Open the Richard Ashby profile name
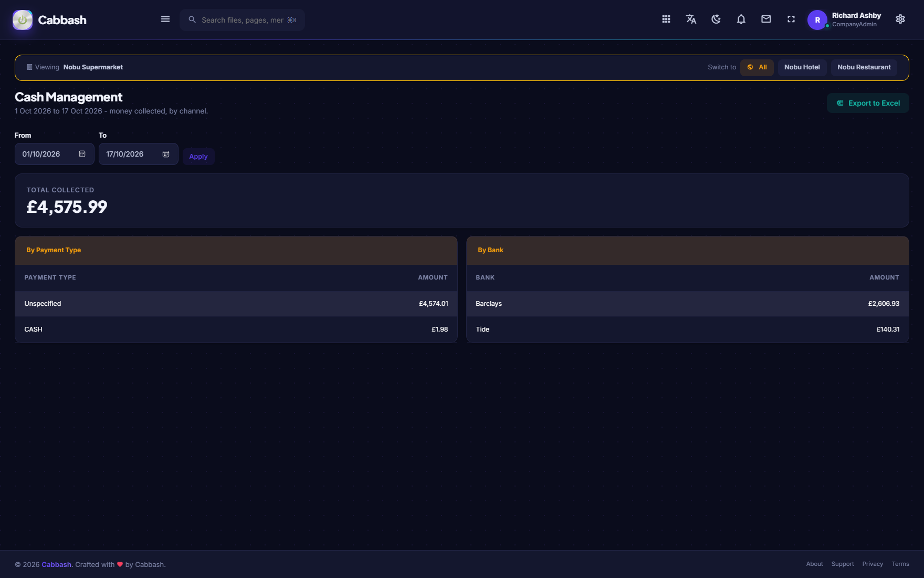Screen dimensions: 924x578 click(x=856, y=16)
